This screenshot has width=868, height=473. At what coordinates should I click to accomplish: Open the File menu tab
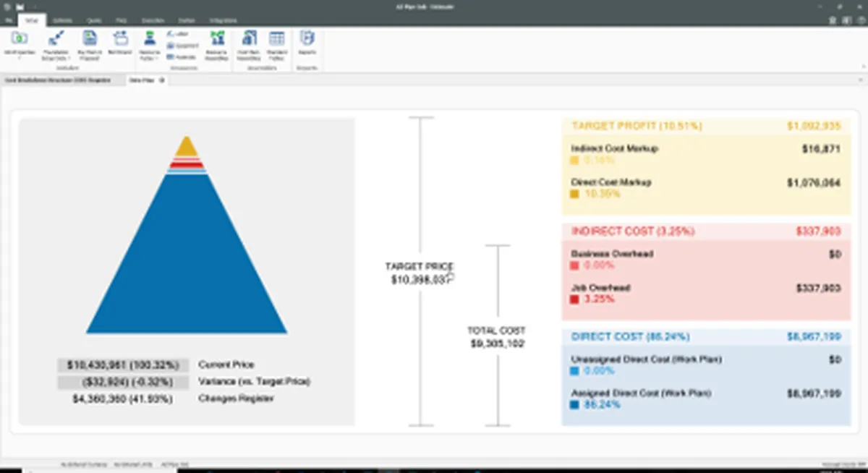pyautogui.click(x=8, y=20)
